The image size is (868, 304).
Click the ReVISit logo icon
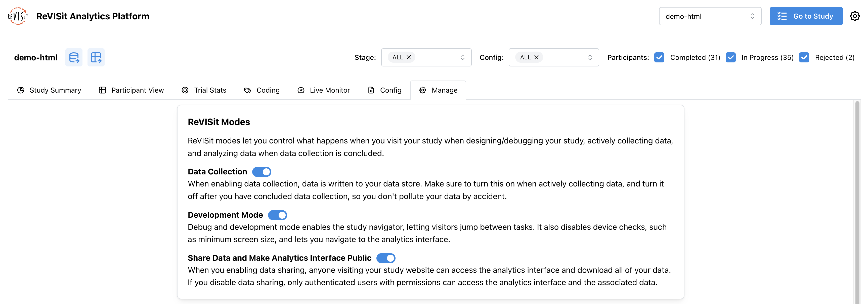[18, 16]
